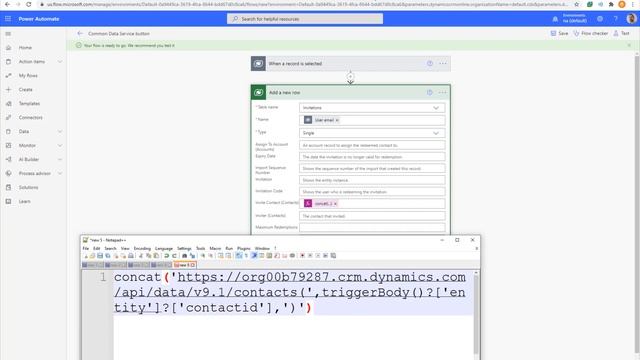Click the Undo icon in the Notepad++ toolbar
640x360 pixels.
pyautogui.click(x=167, y=256)
